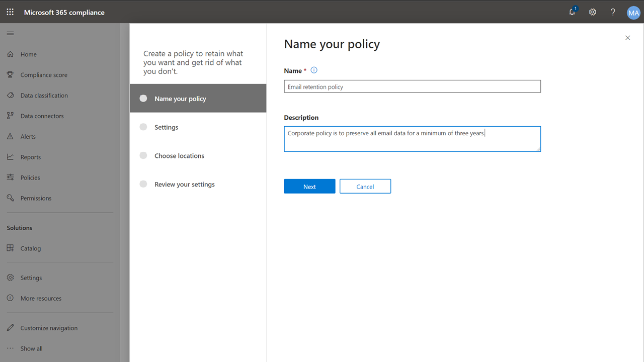Click the Permissions key icon
Viewport: 644px width, 362px height.
coord(10,198)
